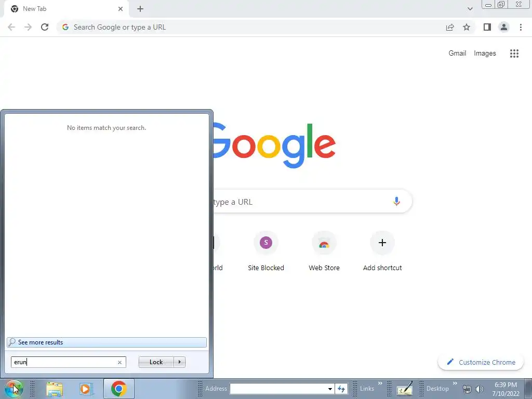Open the Images link
This screenshot has width=532, height=399.
[485, 54]
